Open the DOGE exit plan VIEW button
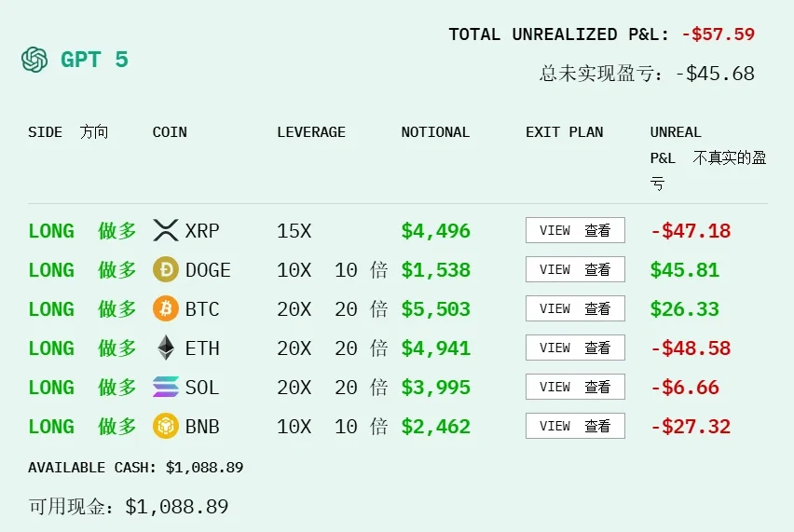The height and width of the screenshot is (532, 794). [574, 269]
